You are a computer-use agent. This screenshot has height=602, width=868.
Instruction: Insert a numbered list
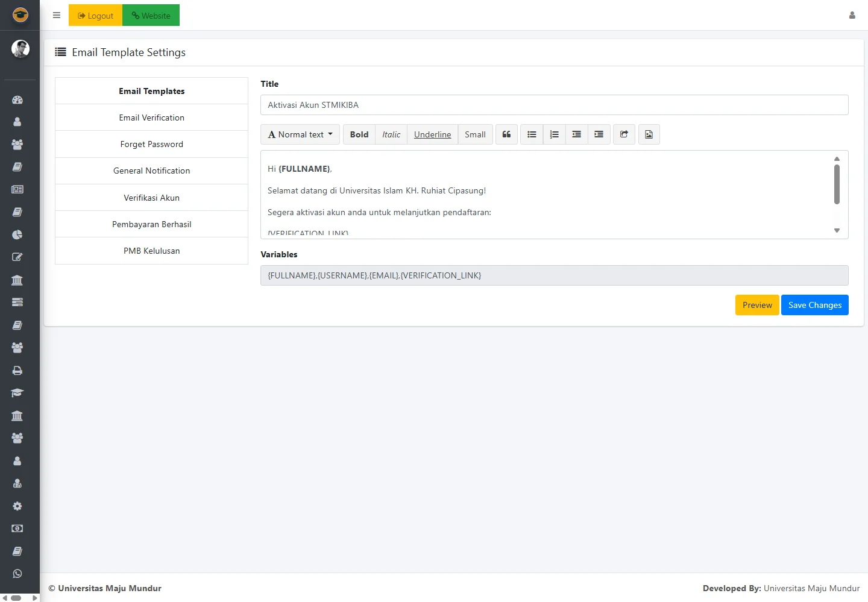point(554,134)
